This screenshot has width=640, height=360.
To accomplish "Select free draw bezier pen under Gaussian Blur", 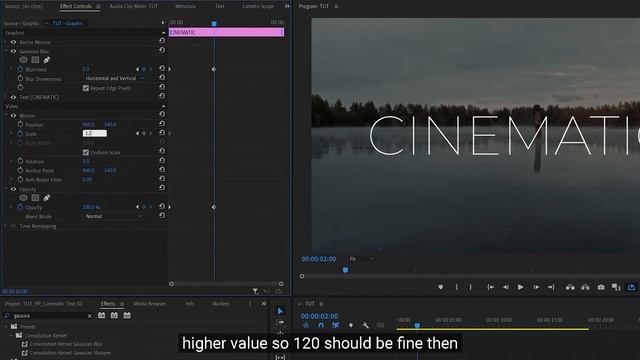I will coord(47,60).
